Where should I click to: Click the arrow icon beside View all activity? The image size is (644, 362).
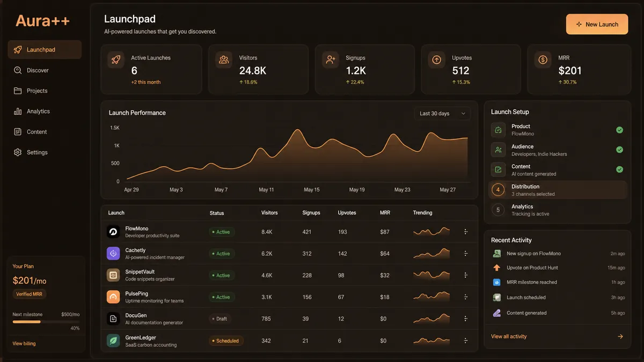click(x=620, y=337)
